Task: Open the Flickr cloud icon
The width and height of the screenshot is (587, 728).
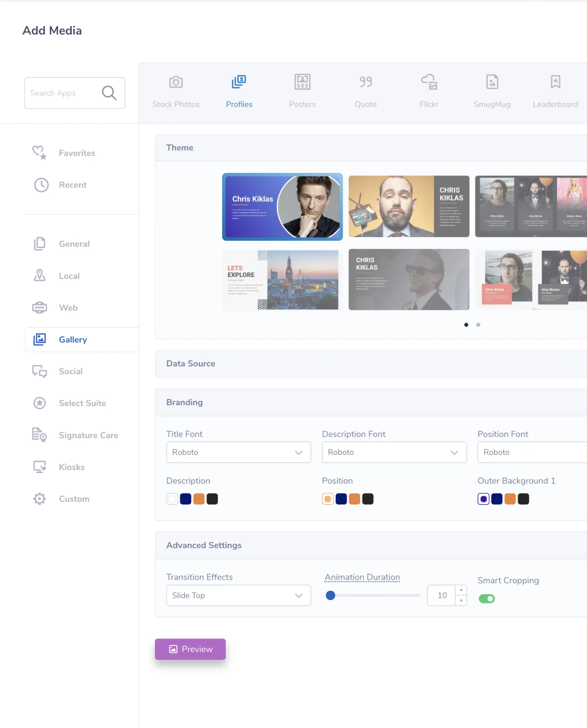Action: pos(429,82)
